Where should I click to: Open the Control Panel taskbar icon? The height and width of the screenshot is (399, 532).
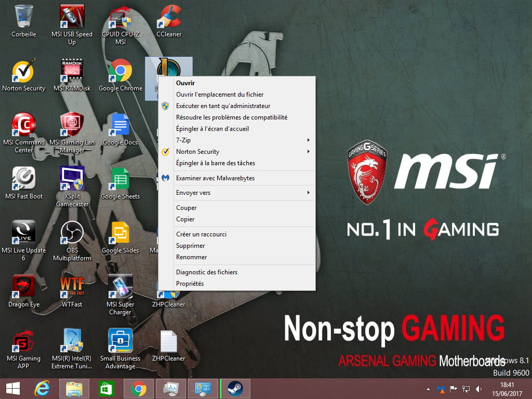click(203, 389)
